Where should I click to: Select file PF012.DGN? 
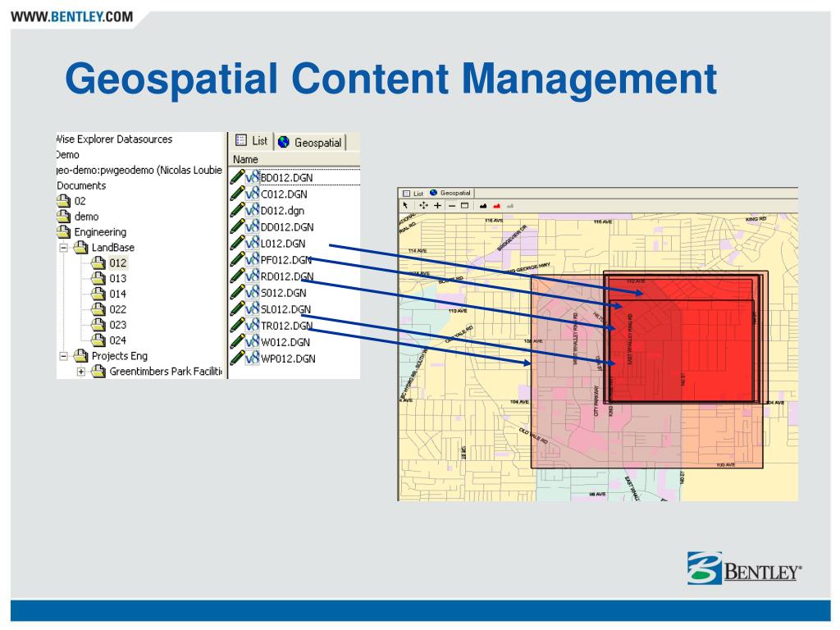click(x=286, y=260)
